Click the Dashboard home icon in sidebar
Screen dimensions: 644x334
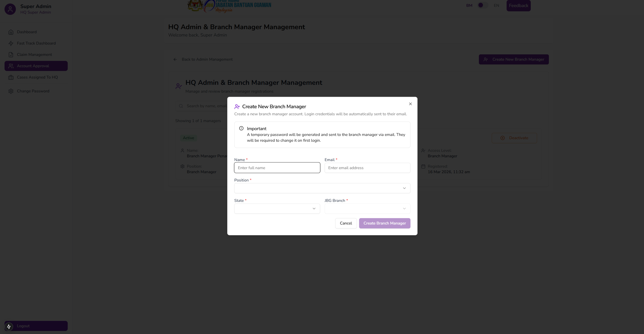click(x=11, y=32)
